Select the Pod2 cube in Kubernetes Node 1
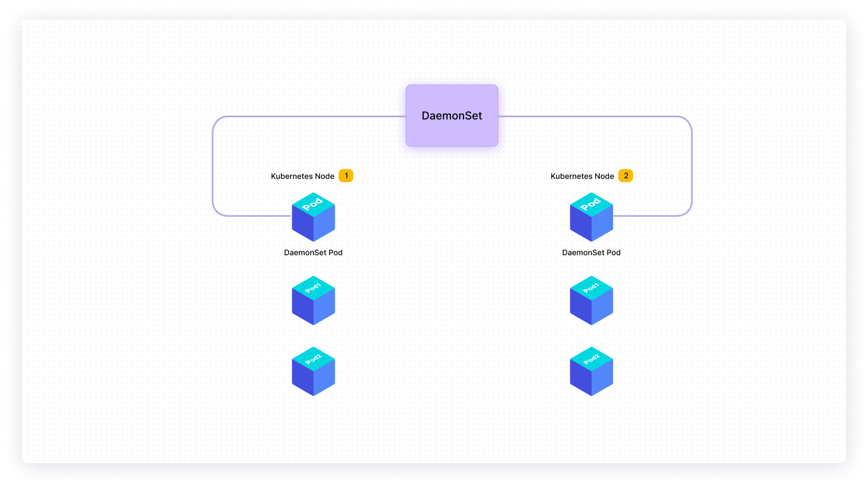 coord(314,372)
